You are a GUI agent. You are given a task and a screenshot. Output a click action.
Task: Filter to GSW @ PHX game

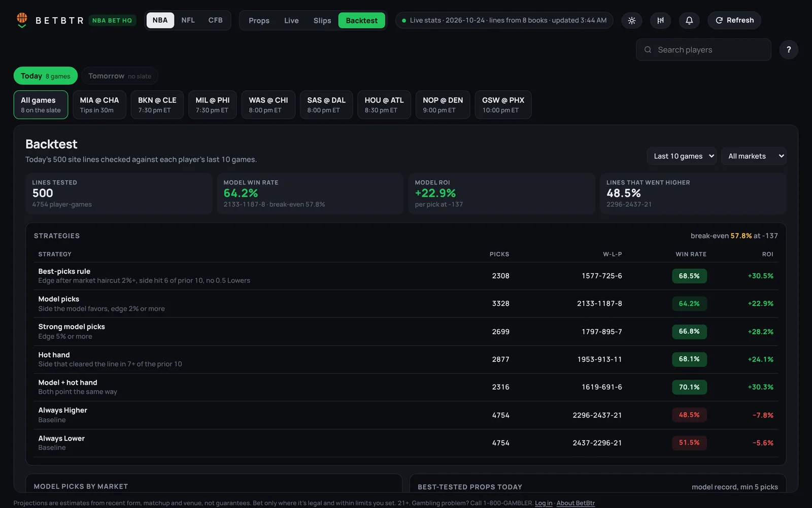503,105
